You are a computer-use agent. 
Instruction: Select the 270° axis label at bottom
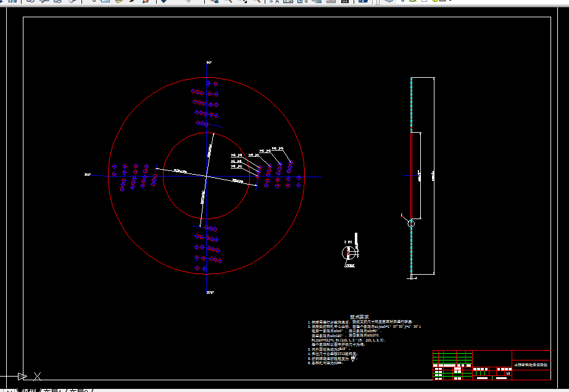(x=210, y=292)
